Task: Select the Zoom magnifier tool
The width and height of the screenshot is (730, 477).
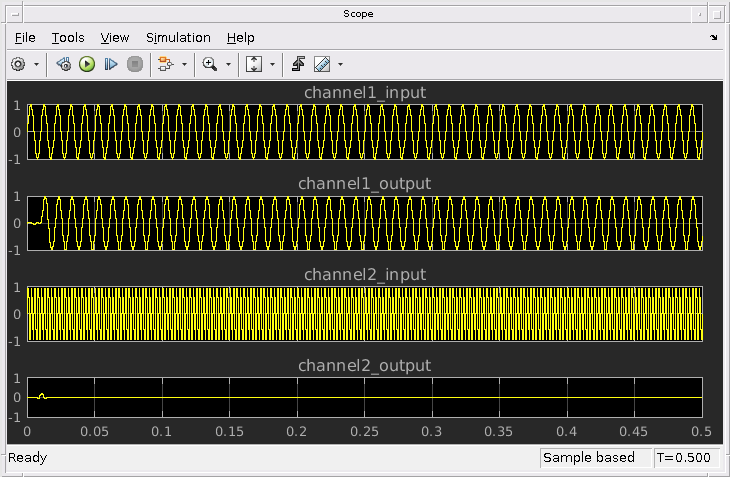Action: coord(209,64)
